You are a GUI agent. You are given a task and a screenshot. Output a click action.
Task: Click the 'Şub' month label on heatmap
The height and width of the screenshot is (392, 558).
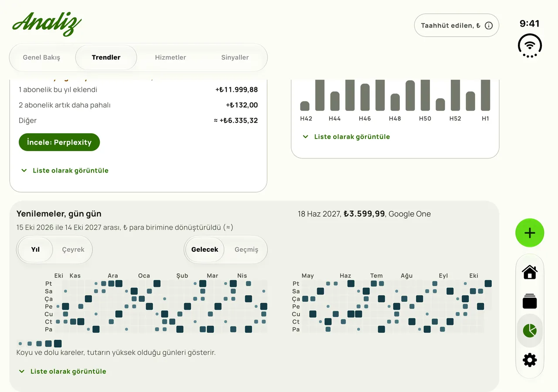point(182,276)
